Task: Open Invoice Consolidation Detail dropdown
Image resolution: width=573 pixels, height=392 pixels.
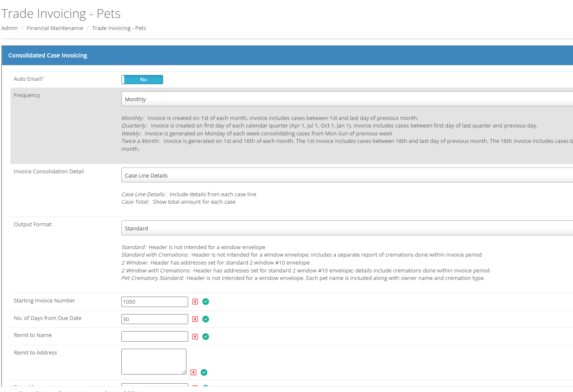Action: 292,175
